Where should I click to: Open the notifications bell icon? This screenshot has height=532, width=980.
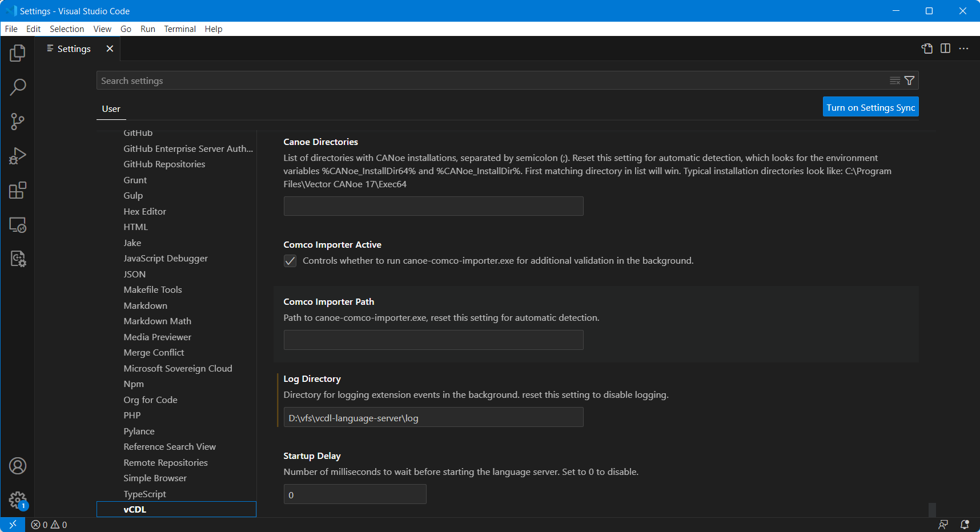pyautogui.click(x=965, y=525)
